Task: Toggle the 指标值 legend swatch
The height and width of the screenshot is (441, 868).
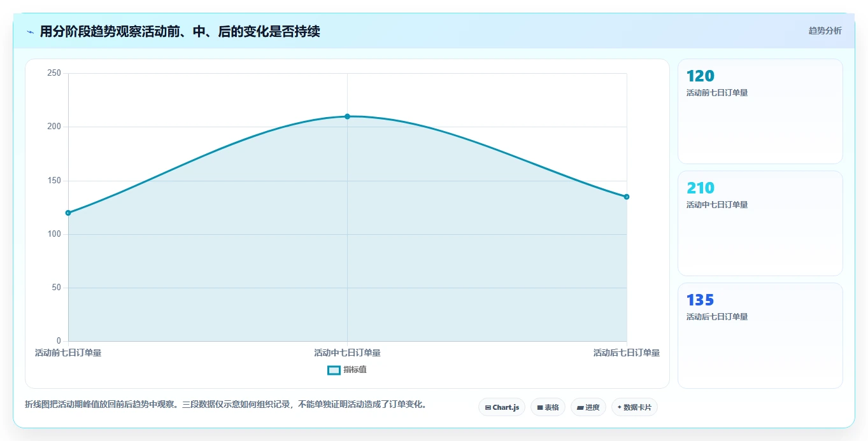Action: click(x=334, y=370)
